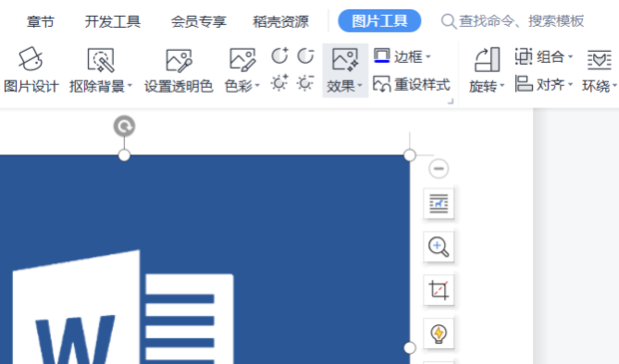Open the 稻壳资源 tab
This screenshot has width=619, height=364.
(x=281, y=21)
